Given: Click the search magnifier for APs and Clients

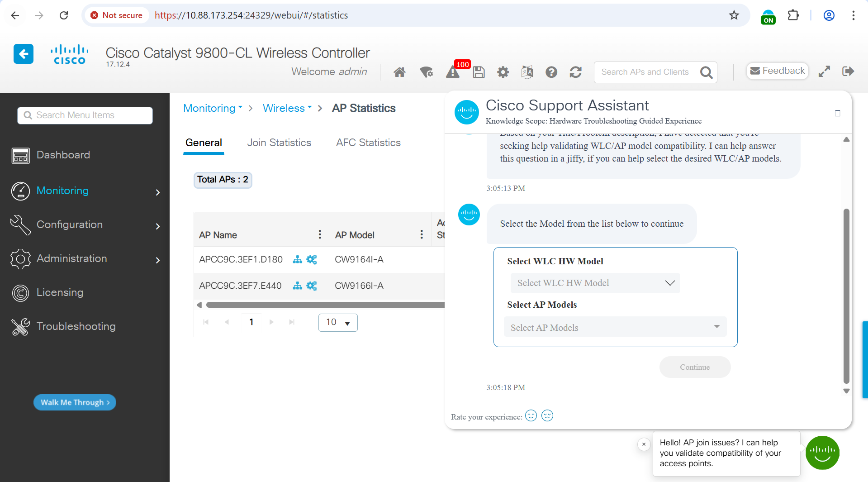Looking at the screenshot, I should click(x=707, y=72).
